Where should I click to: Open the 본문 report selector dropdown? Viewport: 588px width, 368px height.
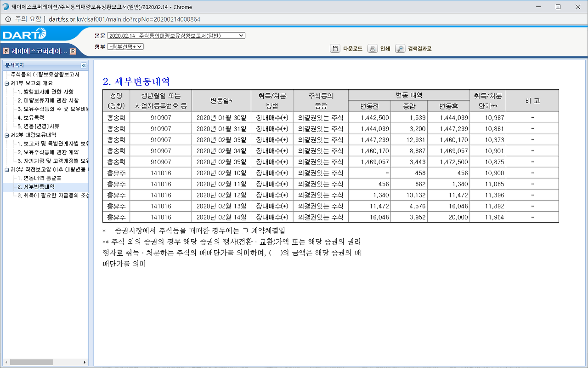point(175,35)
